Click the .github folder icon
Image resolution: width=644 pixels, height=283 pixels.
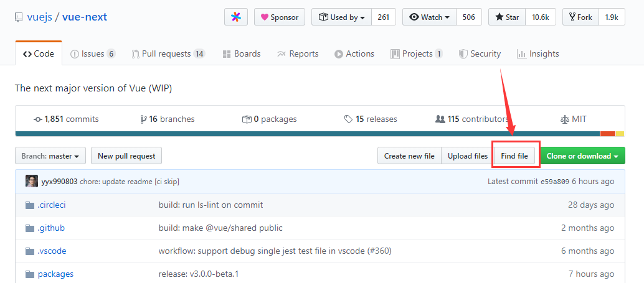click(29, 228)
